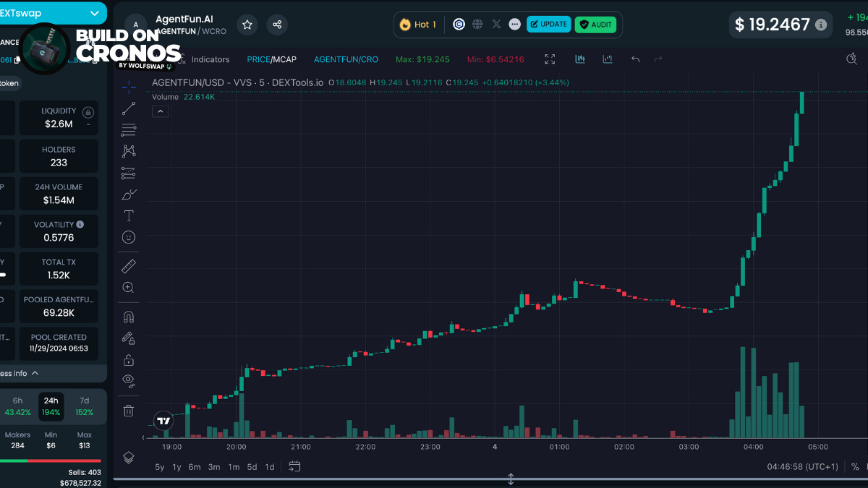The image size is (868, 488).
Task: Set chart range to 3m
Action: tap(214, 467)
